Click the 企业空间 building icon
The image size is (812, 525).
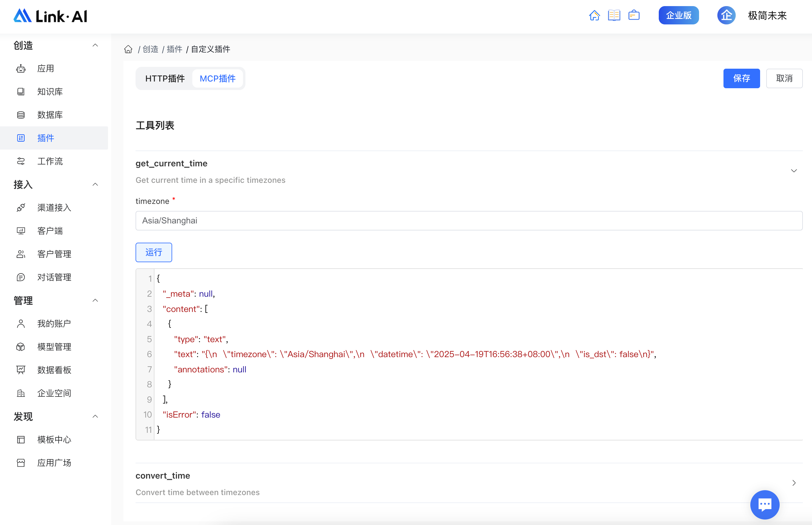(x=21, y=393)
